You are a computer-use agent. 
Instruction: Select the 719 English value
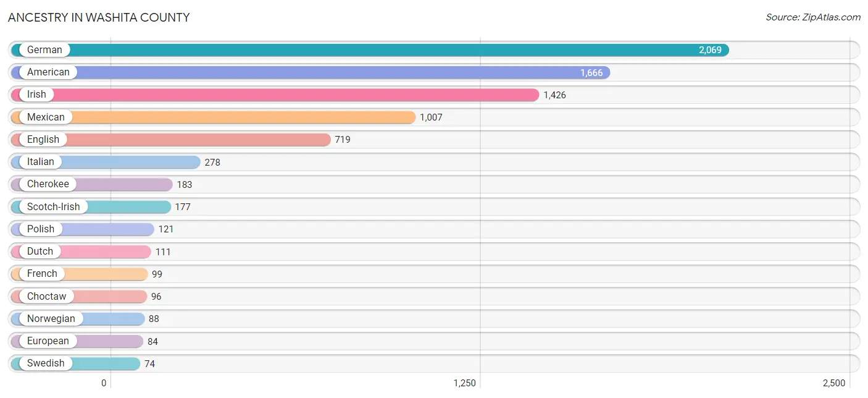point(343,140)
